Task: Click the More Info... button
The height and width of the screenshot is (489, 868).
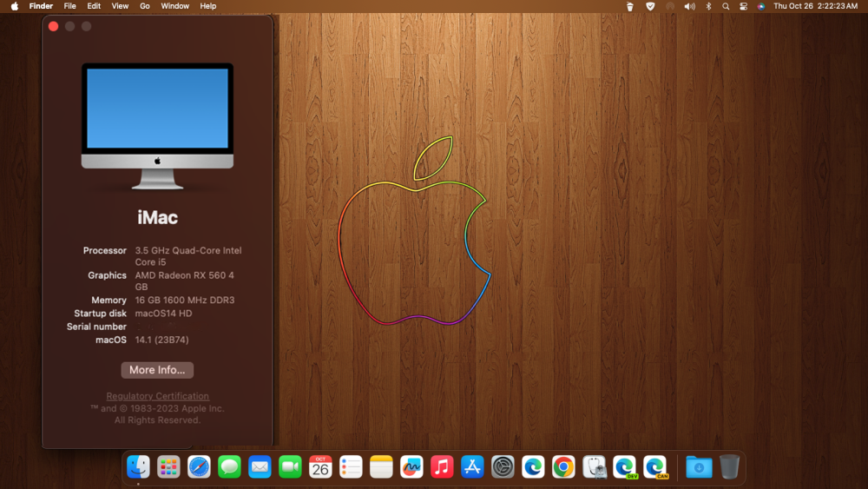Action: pyautogui.click(x=157, y=370)
